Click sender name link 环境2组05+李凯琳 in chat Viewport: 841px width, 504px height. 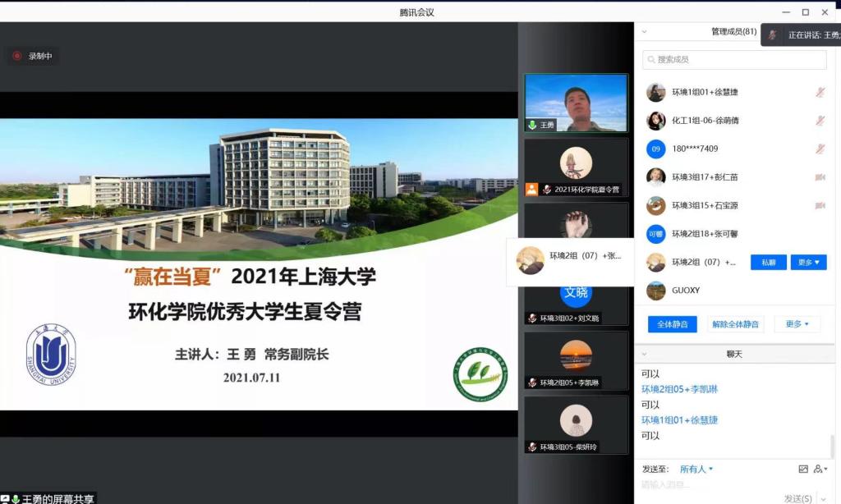point(679,389)
